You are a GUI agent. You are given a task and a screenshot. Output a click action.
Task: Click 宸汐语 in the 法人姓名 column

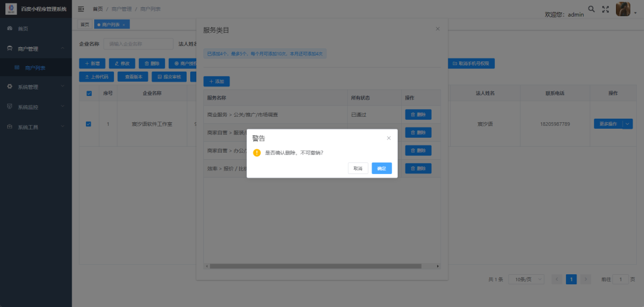coord(485,124)
